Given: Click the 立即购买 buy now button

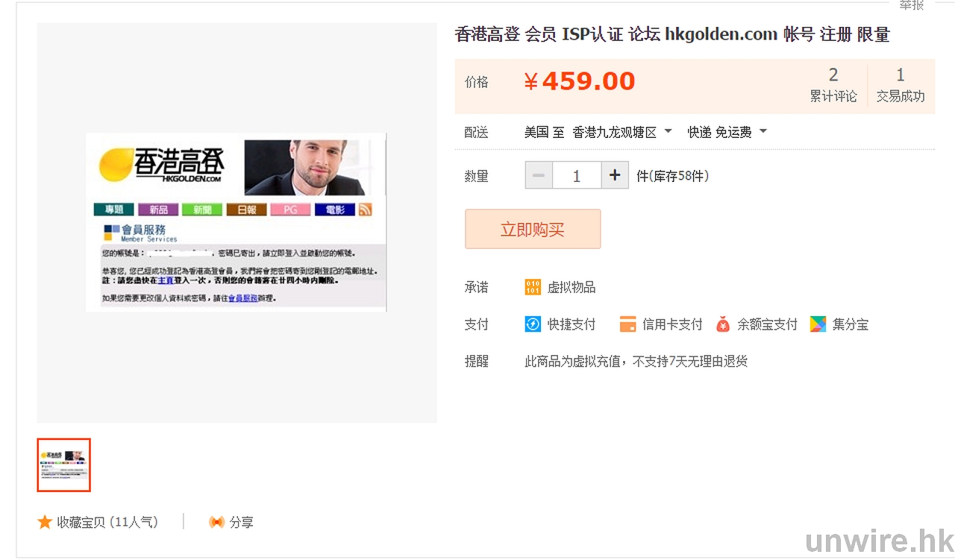Looking at the screenshot, I should click(x=533, y=229).
